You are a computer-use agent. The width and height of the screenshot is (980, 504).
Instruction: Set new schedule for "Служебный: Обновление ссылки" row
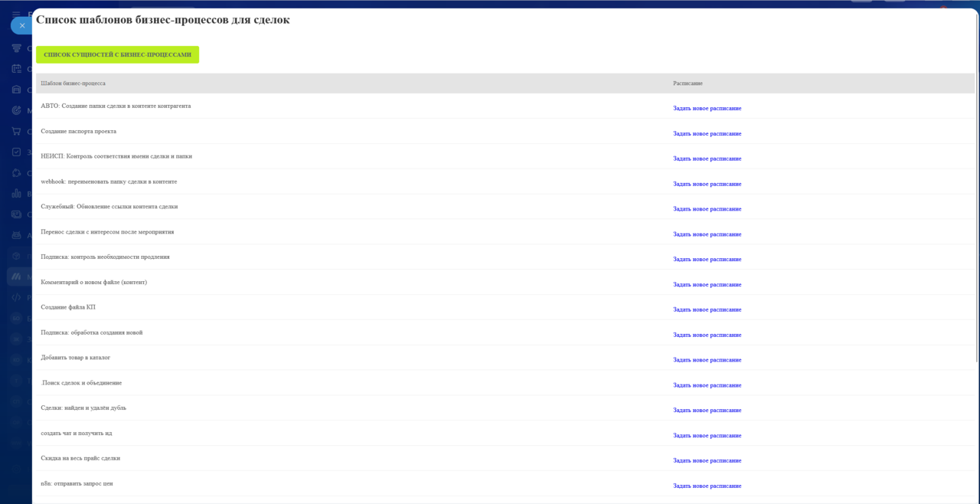point(707,209)
